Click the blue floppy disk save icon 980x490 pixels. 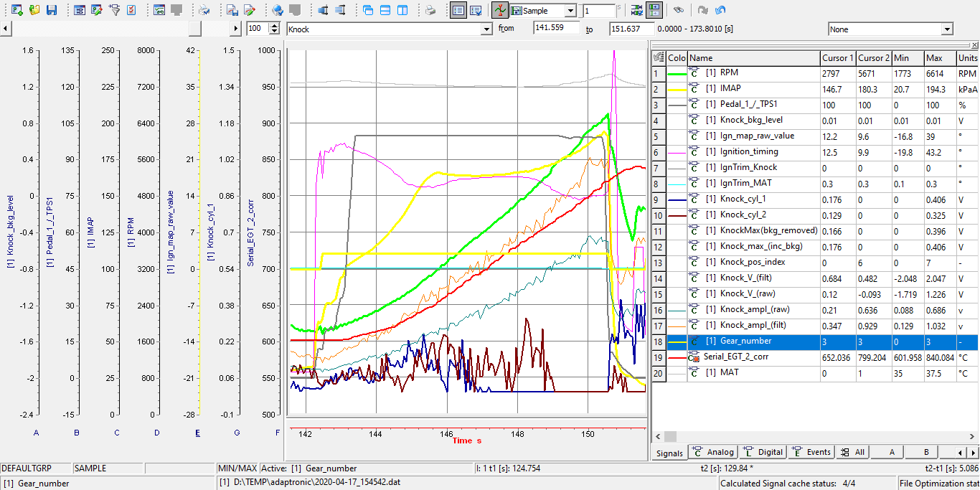point(51,10)
